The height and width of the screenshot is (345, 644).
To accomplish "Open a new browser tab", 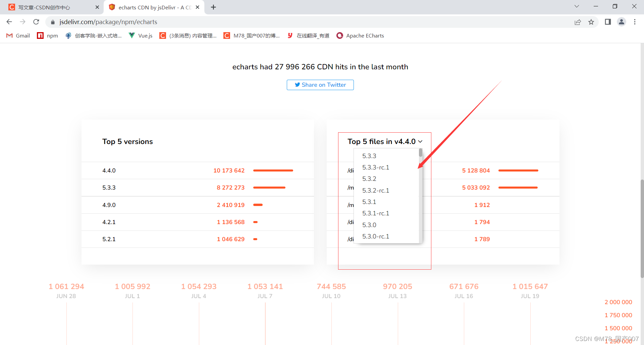I will (x=213, y=7).
